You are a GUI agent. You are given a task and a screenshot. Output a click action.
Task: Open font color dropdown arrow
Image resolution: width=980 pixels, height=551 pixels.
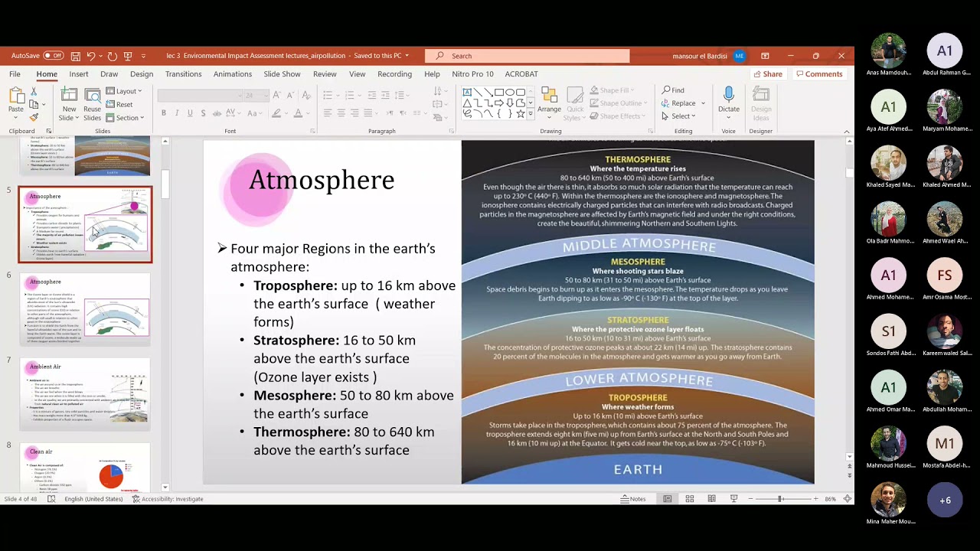click(308, 113)
